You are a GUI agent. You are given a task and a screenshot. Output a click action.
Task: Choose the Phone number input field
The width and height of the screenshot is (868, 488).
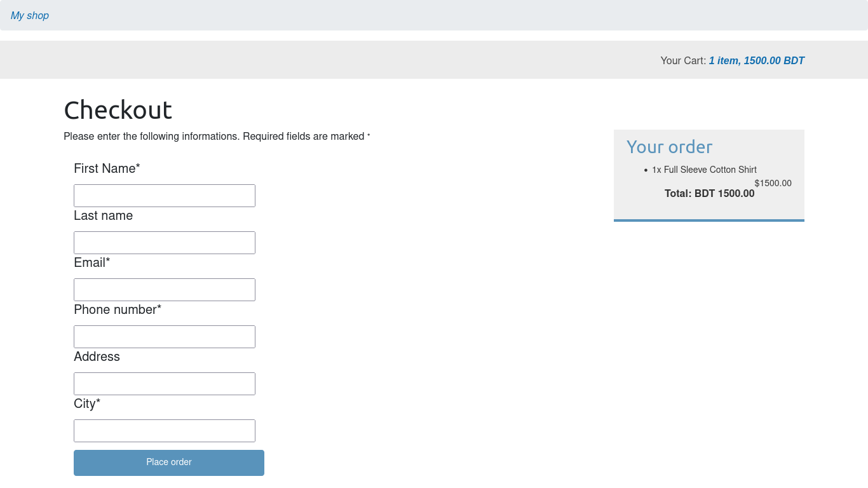click(x=165, y=337)
